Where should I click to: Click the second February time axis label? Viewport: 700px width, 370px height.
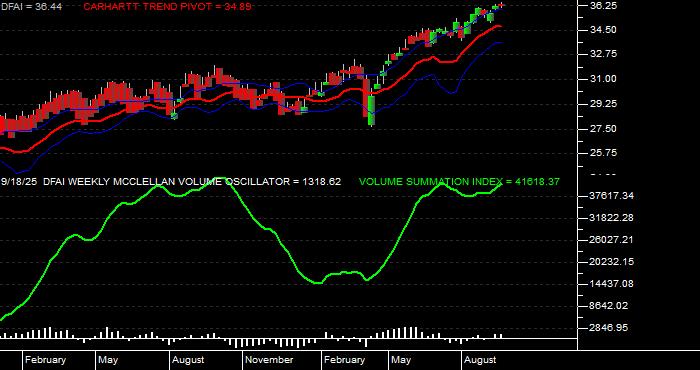pos(344,360)
